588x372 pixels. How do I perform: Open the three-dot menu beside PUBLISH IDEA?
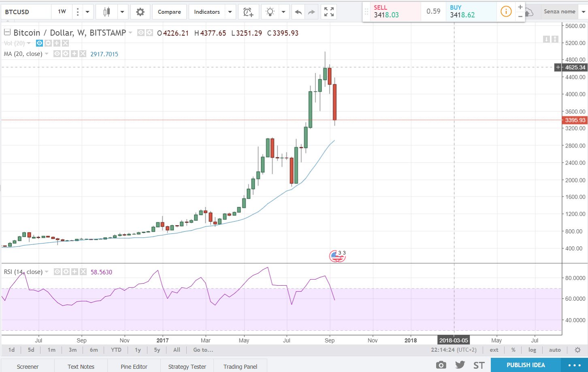574,365
